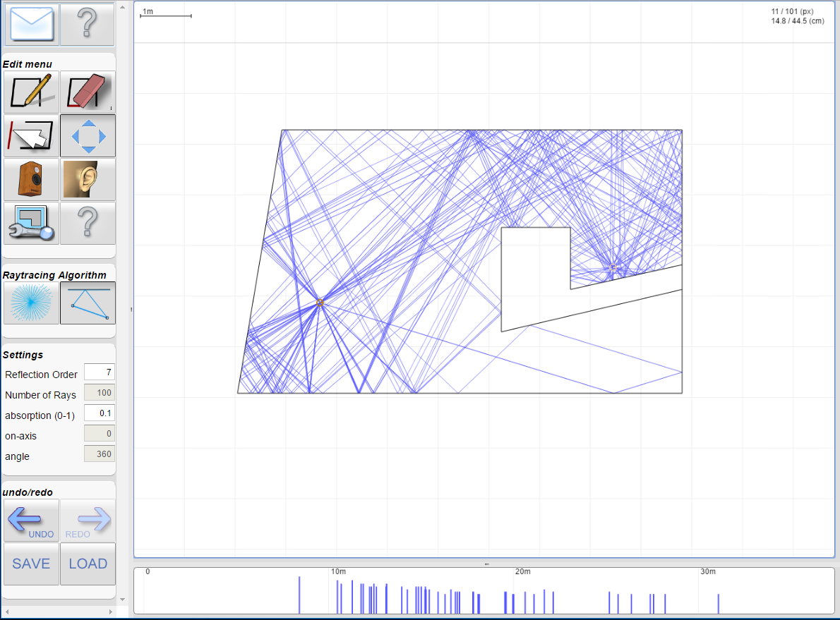The height and width of the screenshot is (620, 840).
Task: Open the room wrench settings tool
Action: coord(31,223)
